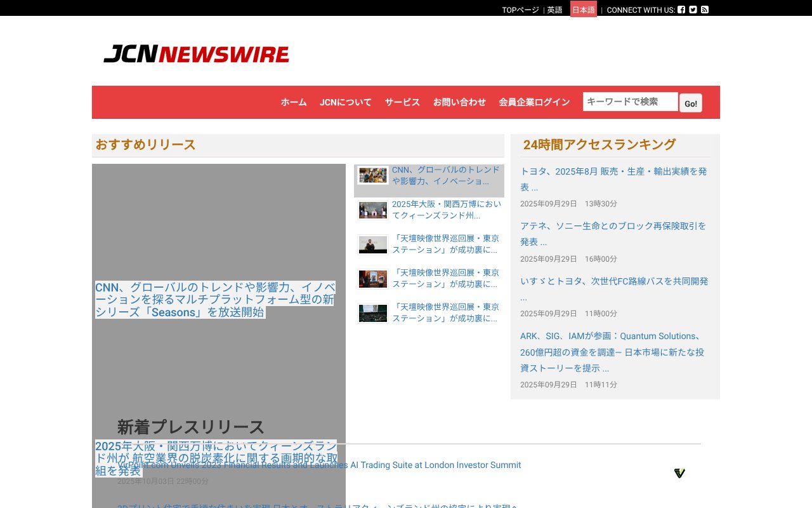Select the 日本語 language option
Screen dimensions: 812x508
(583, 10)
